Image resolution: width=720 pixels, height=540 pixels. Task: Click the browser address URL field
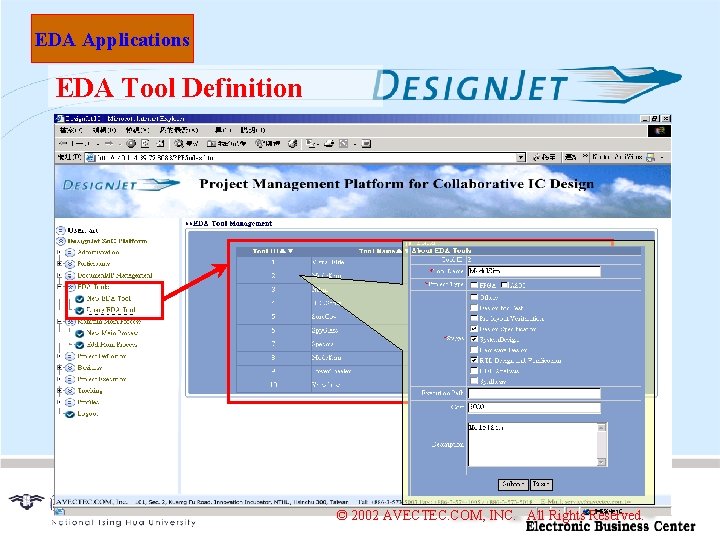(305, 158)
